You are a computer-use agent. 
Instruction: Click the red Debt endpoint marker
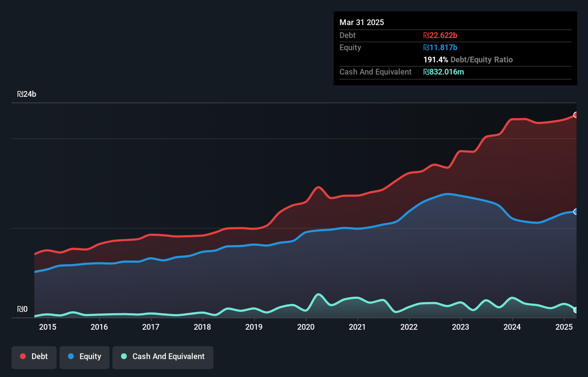pos(576,115)
